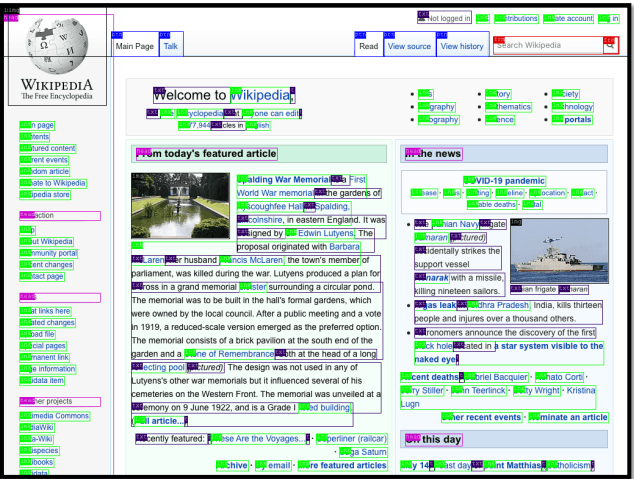Open the Society portal link
This screenshot has width=634, height=479.
point(566,94)
